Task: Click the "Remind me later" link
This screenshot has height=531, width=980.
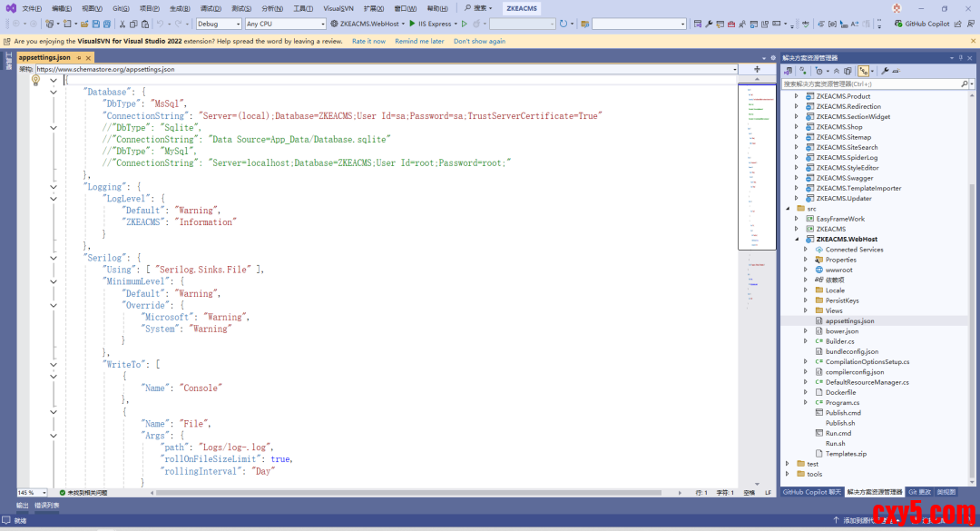Action: [419, 41]
